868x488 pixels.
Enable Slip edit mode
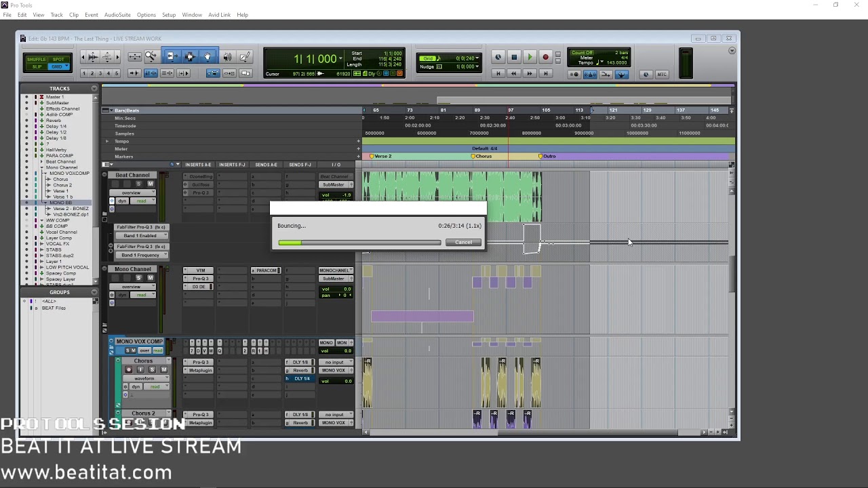pyautogui.click(x=37, y=66)
